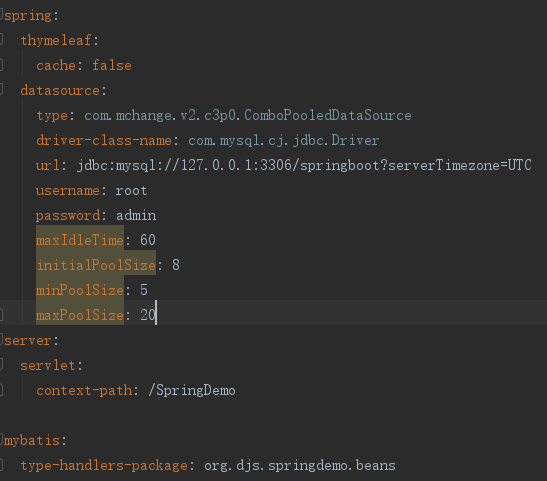Click the initialPoolSize value 8
This screenshot has height=481, width=547.
pos(176,265)
